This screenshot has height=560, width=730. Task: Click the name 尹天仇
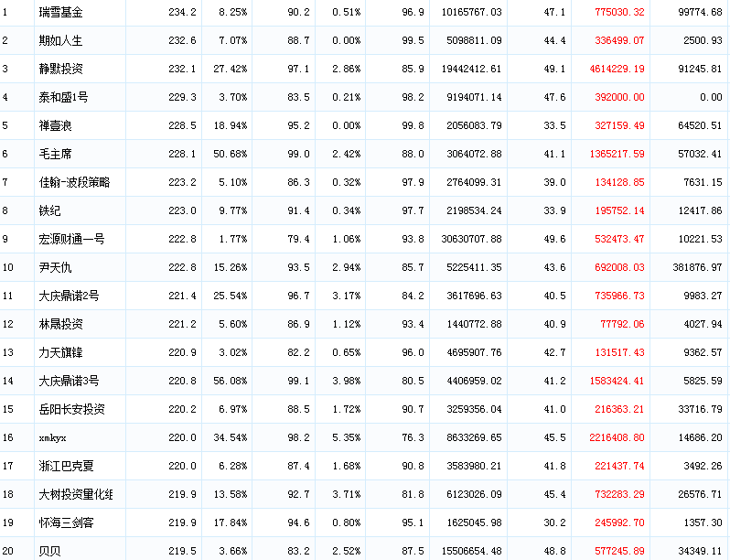coord(55,268)
